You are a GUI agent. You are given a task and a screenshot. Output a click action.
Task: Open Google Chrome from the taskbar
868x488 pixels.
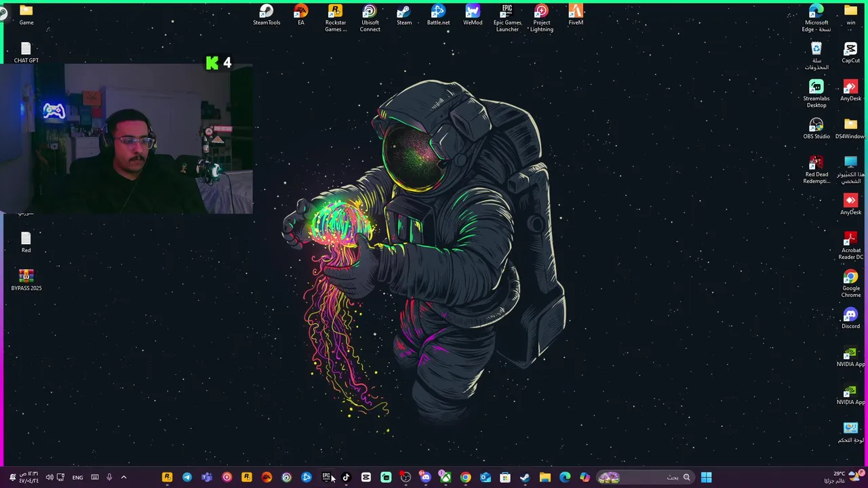point(465,477)
